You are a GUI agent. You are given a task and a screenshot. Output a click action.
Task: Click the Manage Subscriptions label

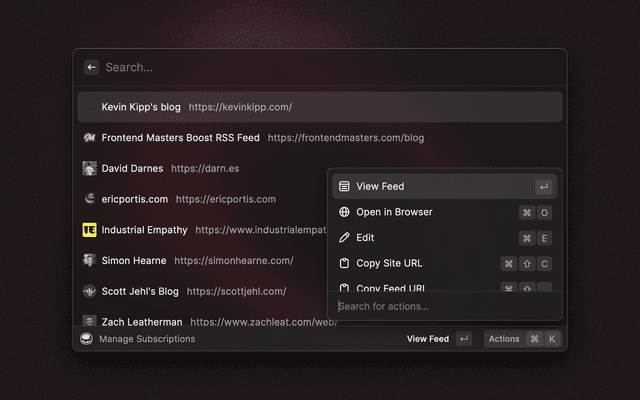[x=147, y=339]
